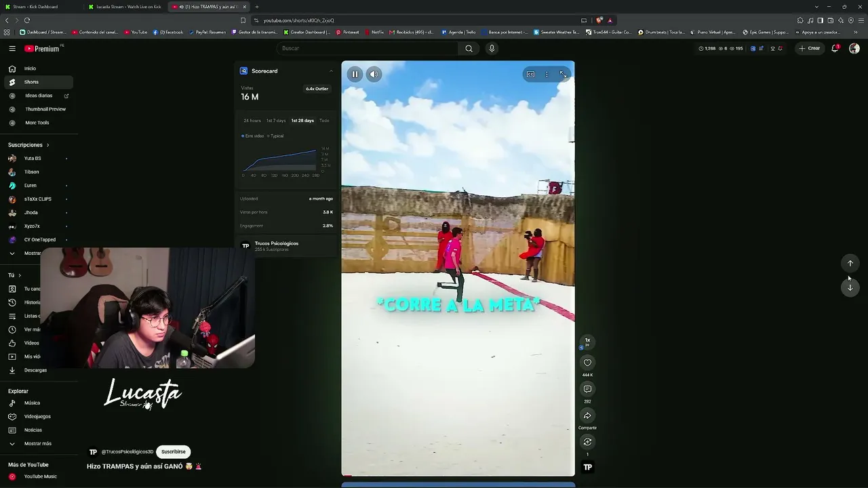Click the Brave Shields icon

[x=599, y=20]
